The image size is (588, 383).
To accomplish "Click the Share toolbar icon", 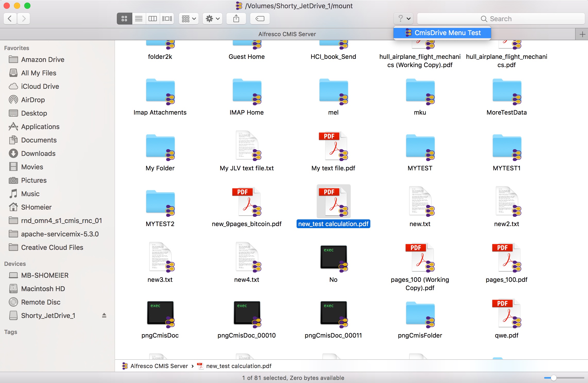I will coord(236,18).
